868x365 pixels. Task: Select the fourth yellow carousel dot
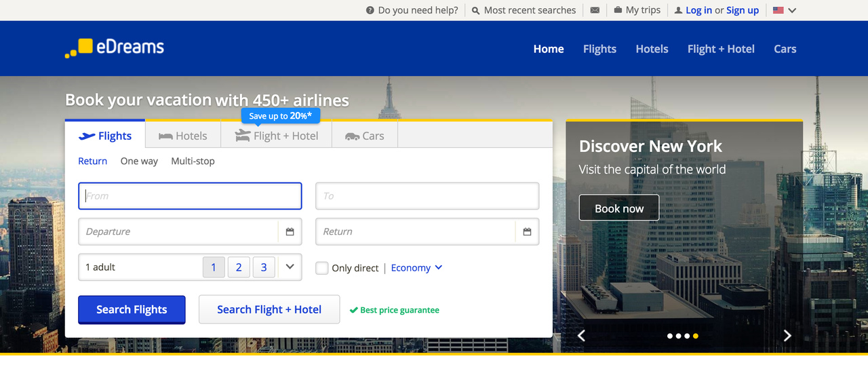pyautogui.click(x=696, y=336)
